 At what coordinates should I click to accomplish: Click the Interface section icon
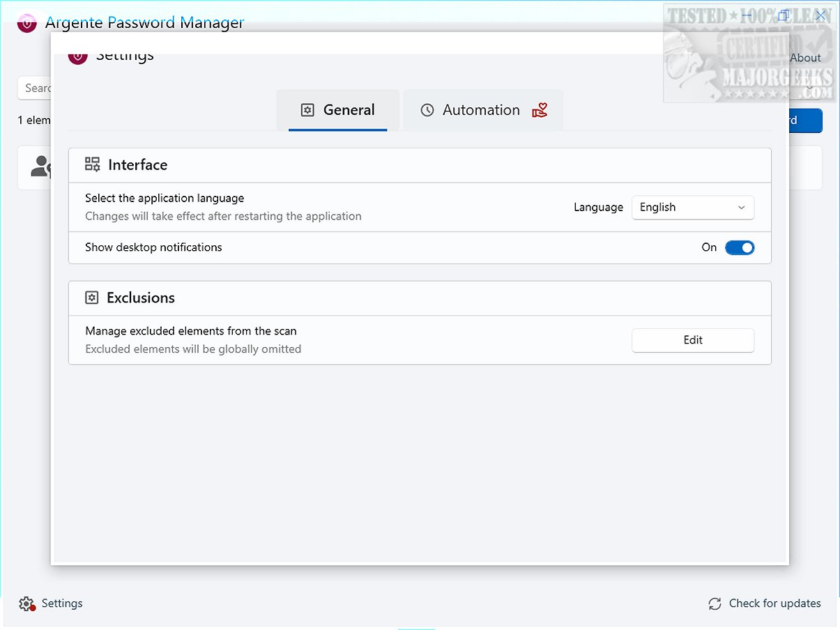(x=93, y=164)
